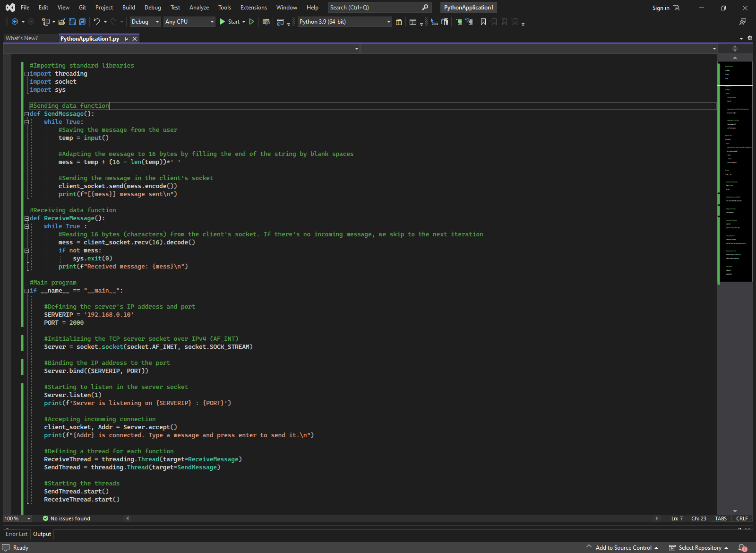Open the notifications bell in status bar
Viewport: 756px width, 553px height.
742,548
